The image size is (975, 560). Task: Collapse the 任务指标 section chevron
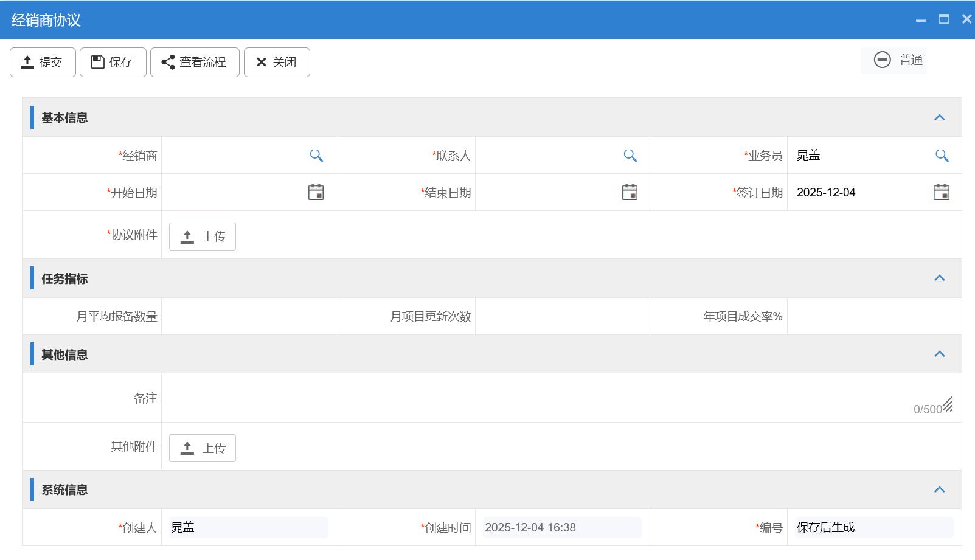click(939, 278)
